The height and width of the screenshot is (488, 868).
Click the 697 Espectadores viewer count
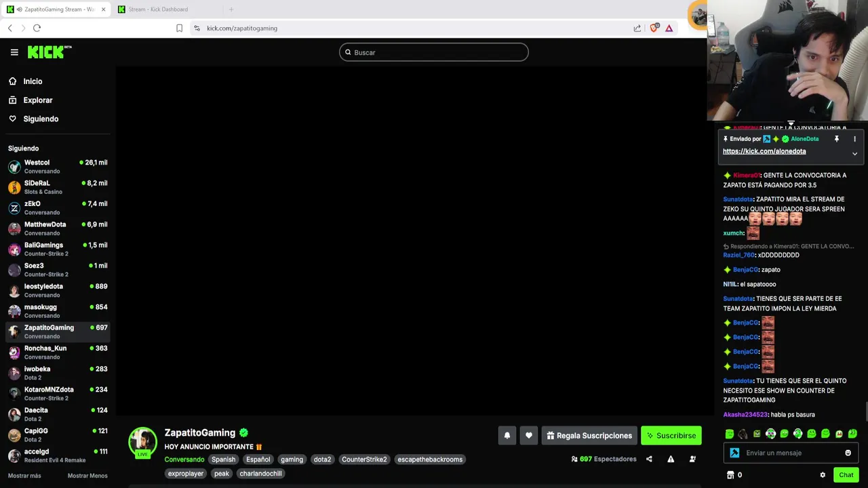click(x=604, y=459)
